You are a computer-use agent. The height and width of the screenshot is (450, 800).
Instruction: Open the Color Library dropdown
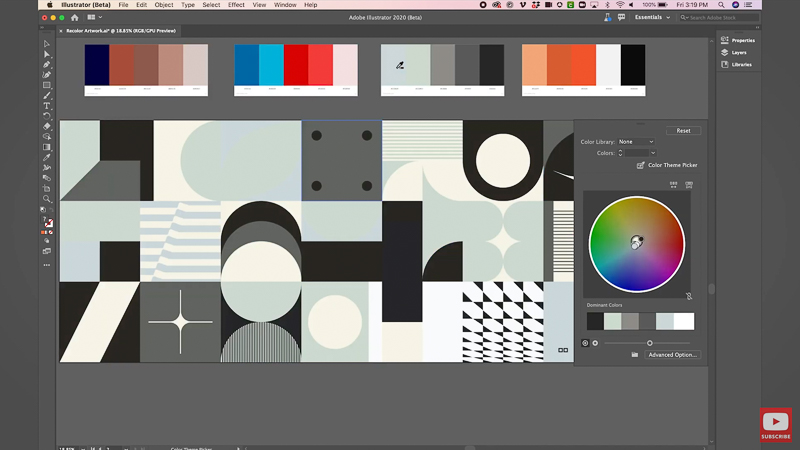pos(636,142)
